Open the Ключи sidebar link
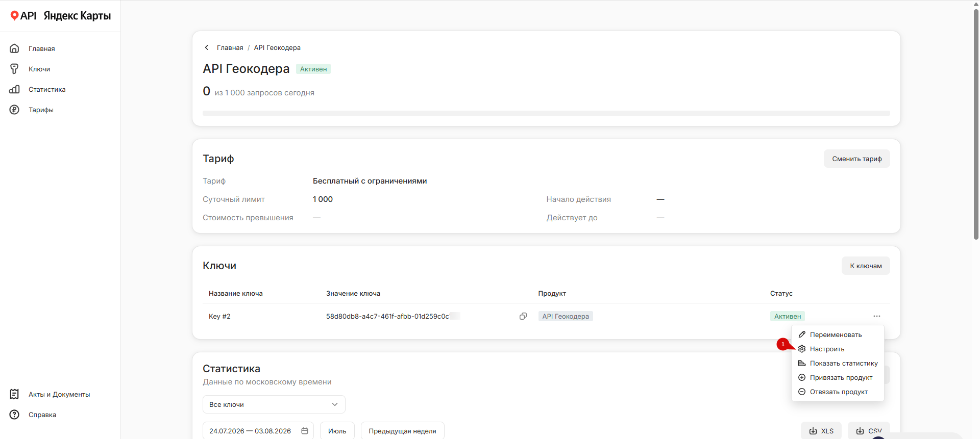980x439 pixels. (x=39, y=69)
